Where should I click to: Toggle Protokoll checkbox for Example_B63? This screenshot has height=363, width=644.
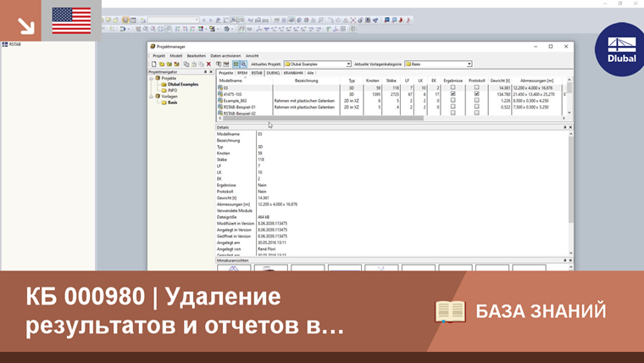click(x=477, y=100)
